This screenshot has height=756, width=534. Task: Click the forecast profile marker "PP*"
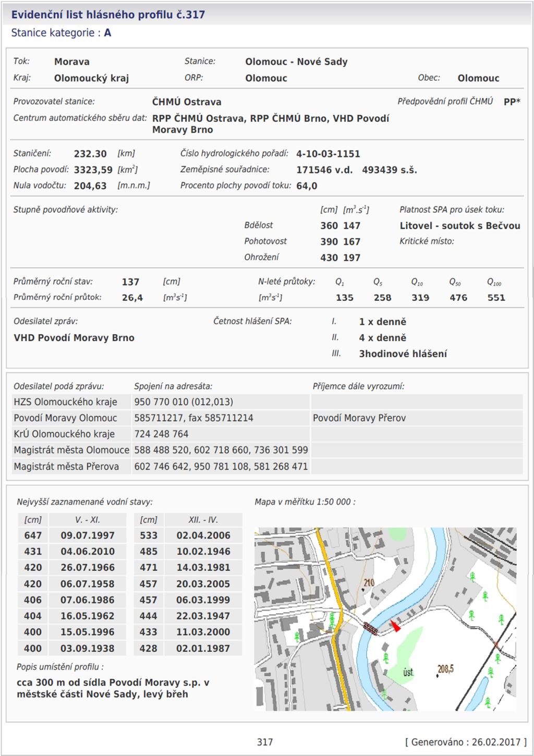(512, 102)
